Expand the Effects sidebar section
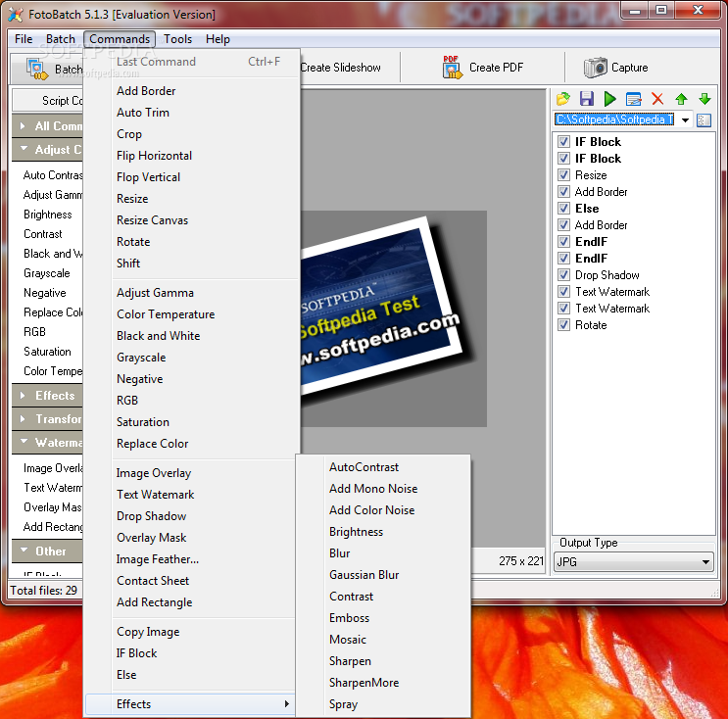This screenshot has height=719, width=728. pyautogui.click(x=47, y=396)
